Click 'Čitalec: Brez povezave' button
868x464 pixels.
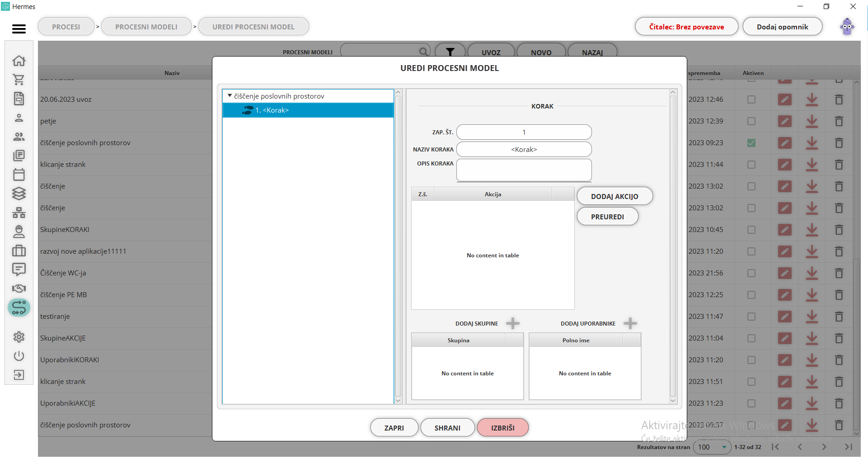[x=686, y=27]
